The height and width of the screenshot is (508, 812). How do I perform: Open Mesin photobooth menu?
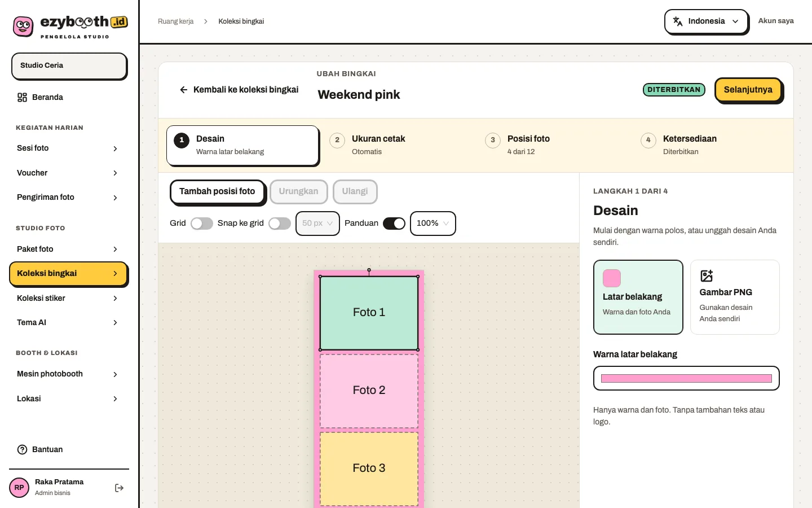click(68, 374)
